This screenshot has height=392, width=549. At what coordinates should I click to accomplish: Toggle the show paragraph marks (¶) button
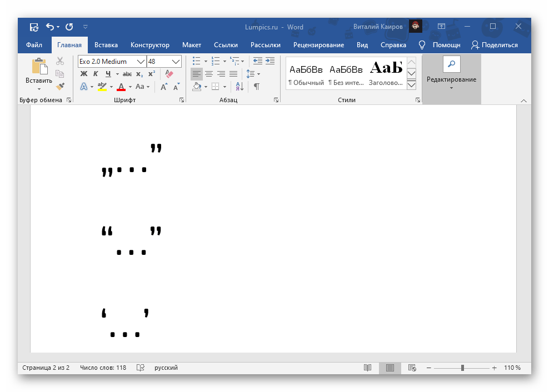[x=256, y=87]
